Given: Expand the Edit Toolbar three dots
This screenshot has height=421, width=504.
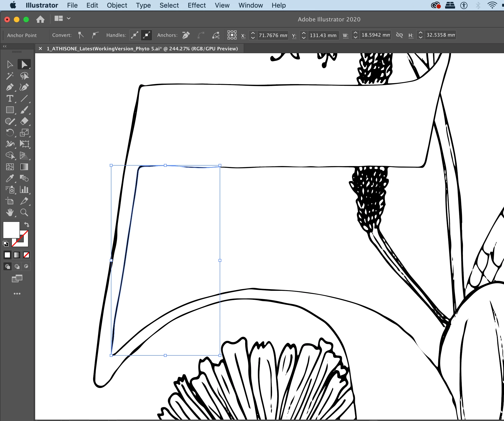Looking at the screenshot, I should (x=17, y=294).
